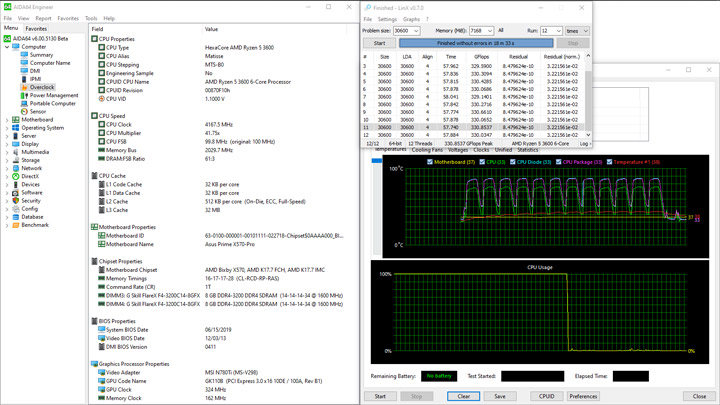Viewport: 720px width, 405px height.
Task: Click Config category in tree
Action: click(29, 209)
